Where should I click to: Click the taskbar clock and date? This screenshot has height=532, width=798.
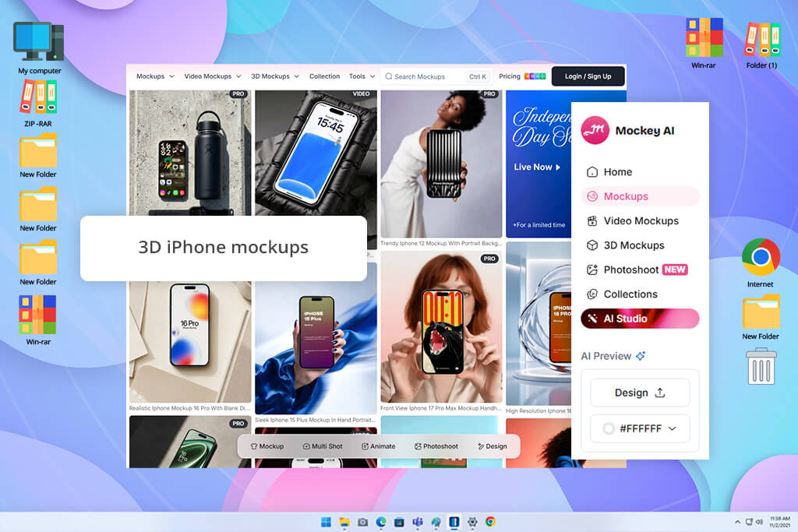coord(779,522)
